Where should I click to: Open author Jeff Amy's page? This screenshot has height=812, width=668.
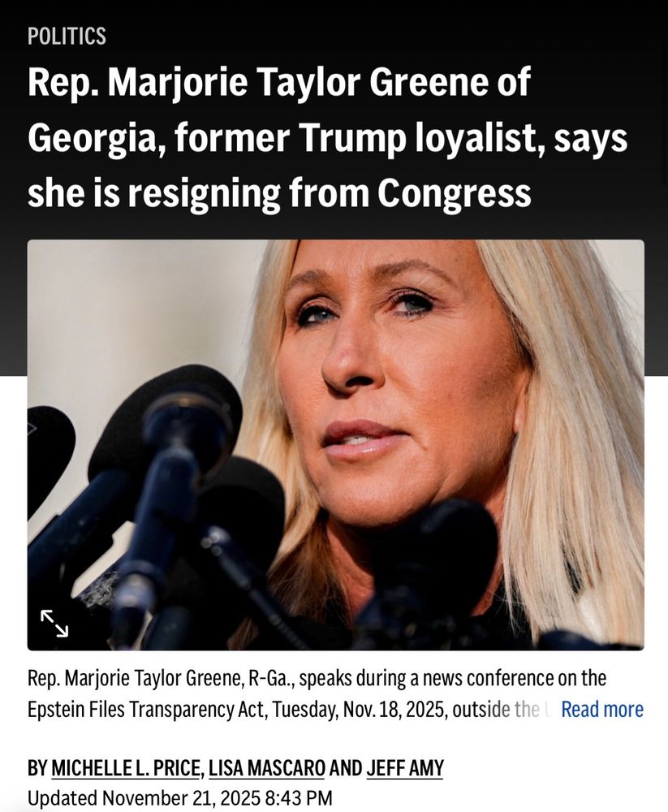405,768
